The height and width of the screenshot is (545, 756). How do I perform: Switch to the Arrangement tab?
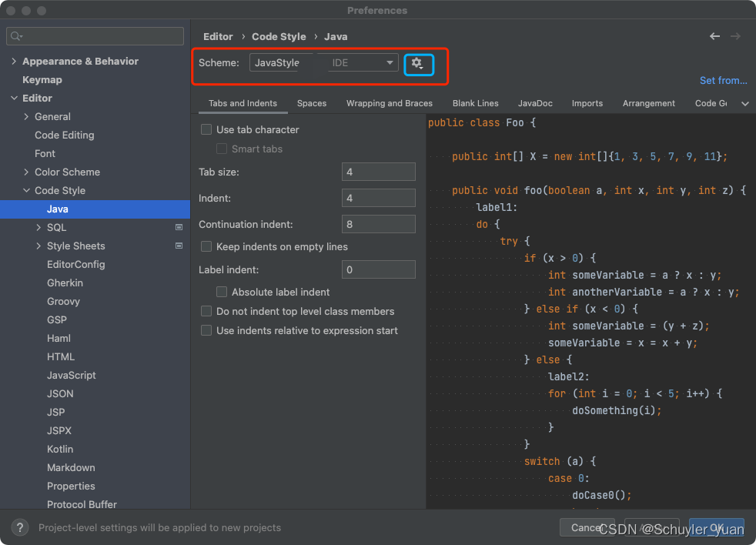click(648, 103)
